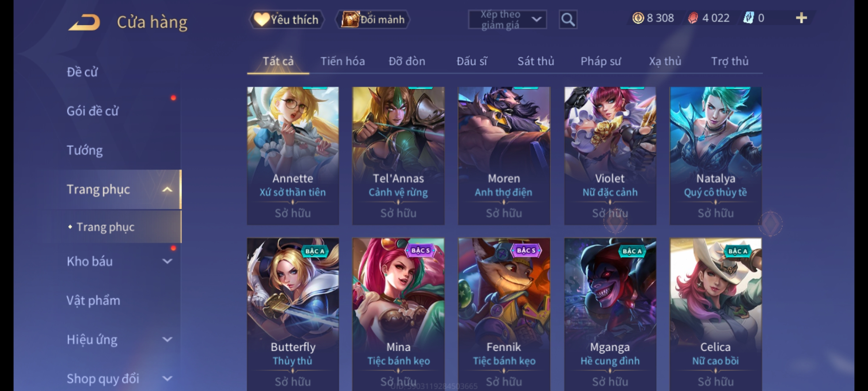868x391 pixels.
Task: Open the Celica Nữ cao bồi skin card
Action: [715, 314]
